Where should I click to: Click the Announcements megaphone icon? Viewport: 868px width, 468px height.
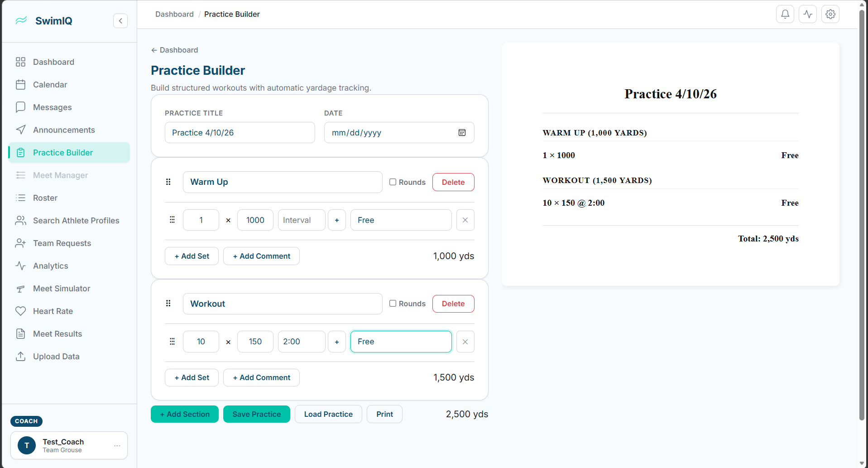point(21,130)
